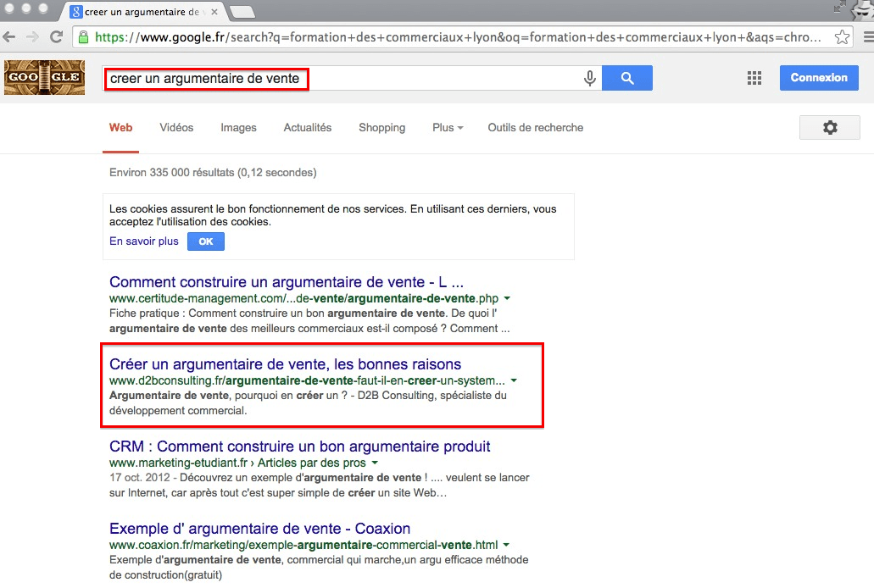Activate voice search microphone icon
Image resolution: width=874 pixels, height=588 pixels.
[590, 78]
